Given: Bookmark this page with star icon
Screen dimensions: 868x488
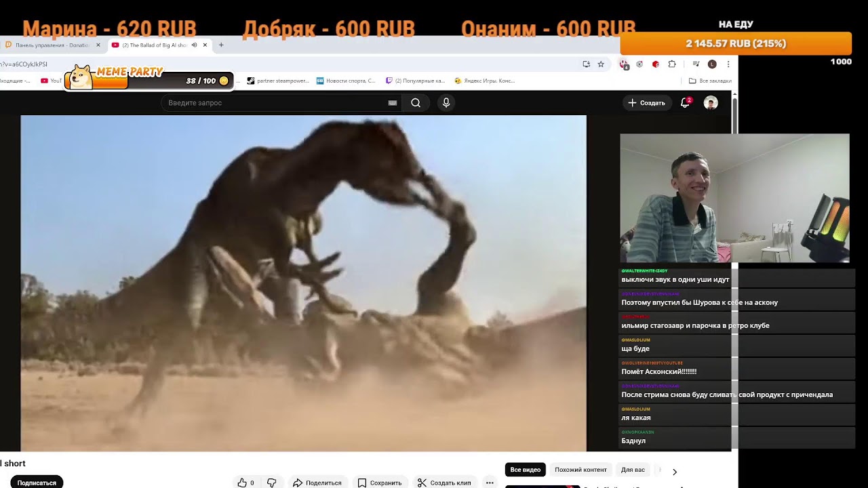Looking at the screenshot, I should (601, 64).
